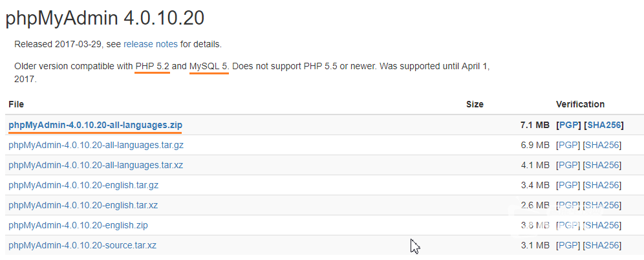Viewport: 644px width, 260px height.
Task: Open PGP signature for all-languages.zip
Action: pos(568,125)
